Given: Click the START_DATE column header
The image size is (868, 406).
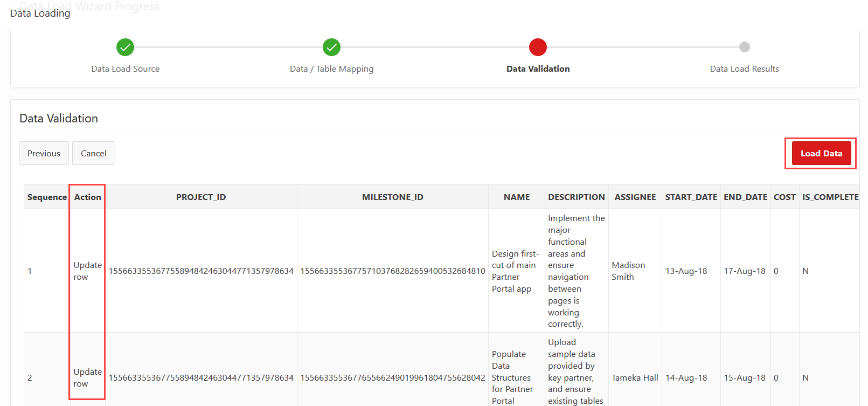Looking at the screenshot, I should pos(691,197).
